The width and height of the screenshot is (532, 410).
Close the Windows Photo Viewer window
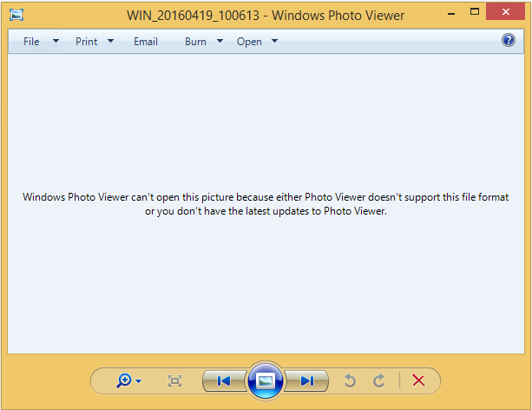pos(506,12)
